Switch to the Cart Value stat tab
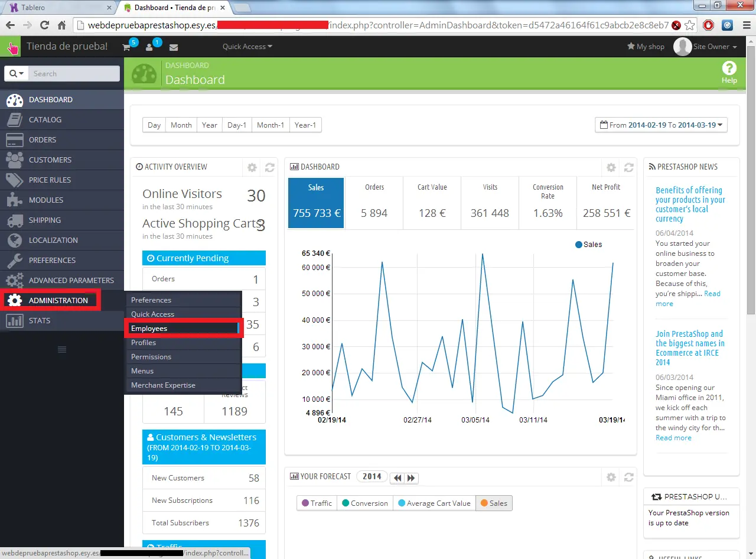This screenshot has height=559, width=756. pyautogui.click(x=432, y=203)
